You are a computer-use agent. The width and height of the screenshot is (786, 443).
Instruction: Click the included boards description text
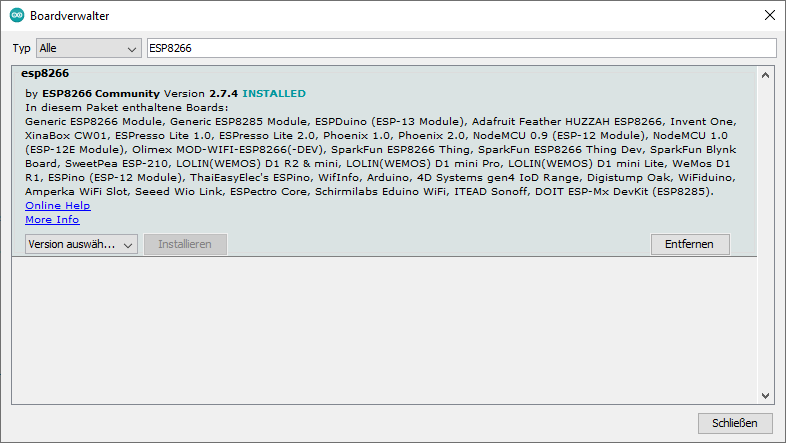(380, 149)
